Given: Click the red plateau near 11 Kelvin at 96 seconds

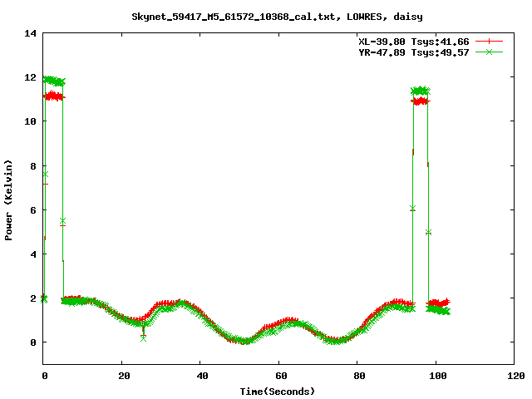Looking at the screenshot, I should pos(421,101).
